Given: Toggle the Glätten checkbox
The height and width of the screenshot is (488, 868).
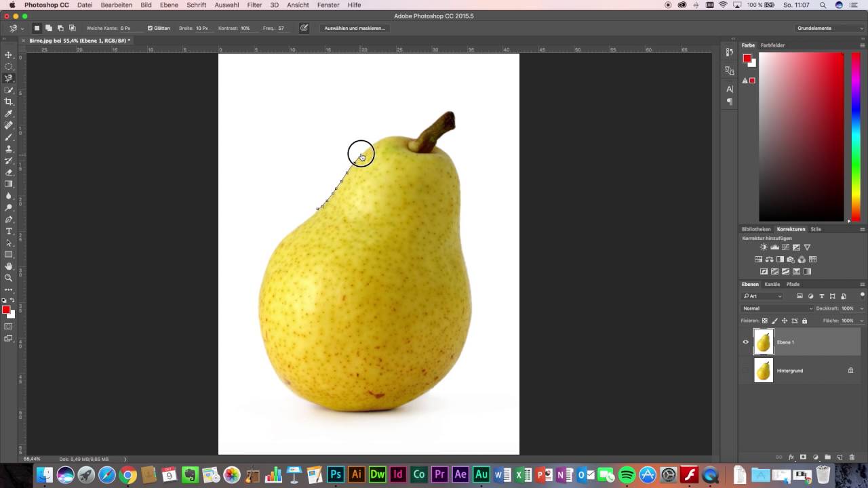Looking at the screenshot, I should (x=150, y=28).
